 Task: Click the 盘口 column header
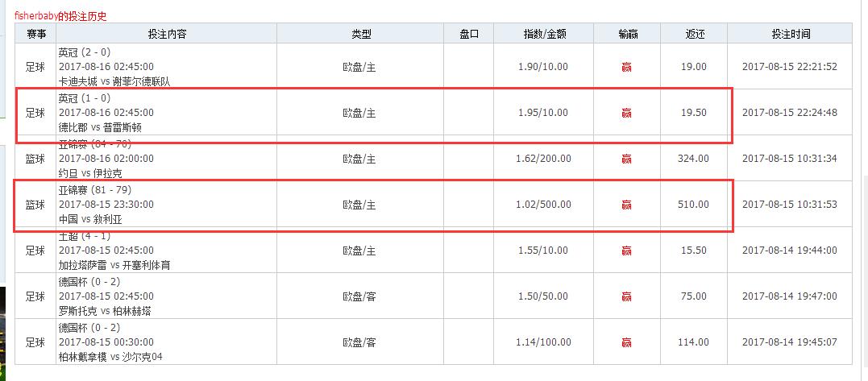(x=469, y=34)
